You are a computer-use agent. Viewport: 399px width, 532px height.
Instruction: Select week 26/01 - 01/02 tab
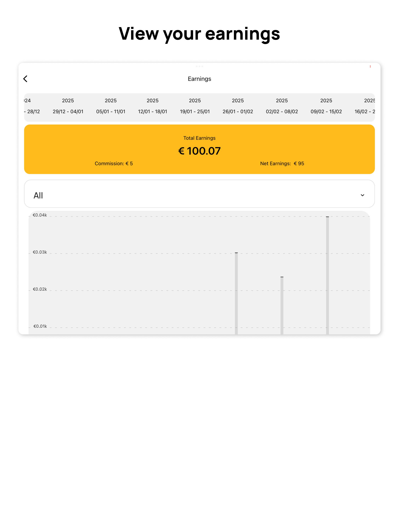pyautogui.click(x=238, y=106)
